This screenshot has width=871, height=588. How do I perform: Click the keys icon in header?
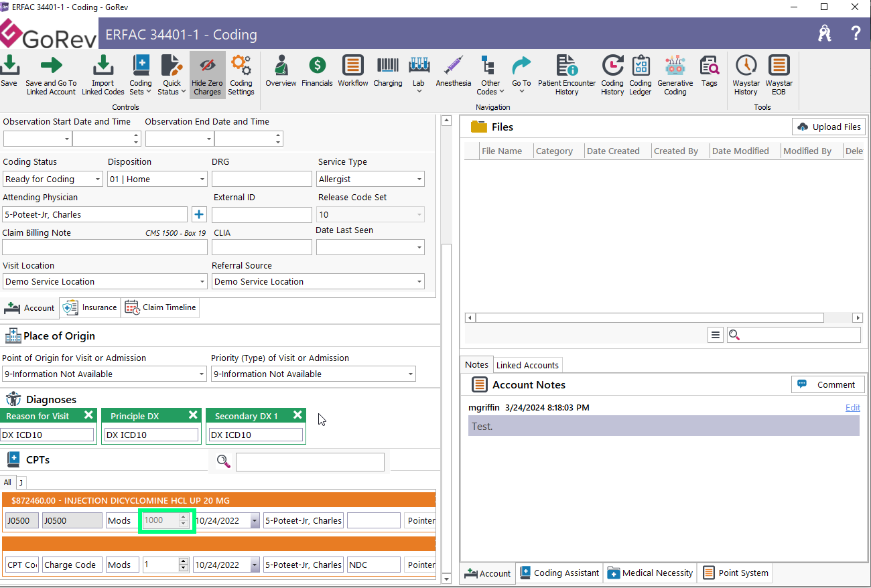point(825,33)
